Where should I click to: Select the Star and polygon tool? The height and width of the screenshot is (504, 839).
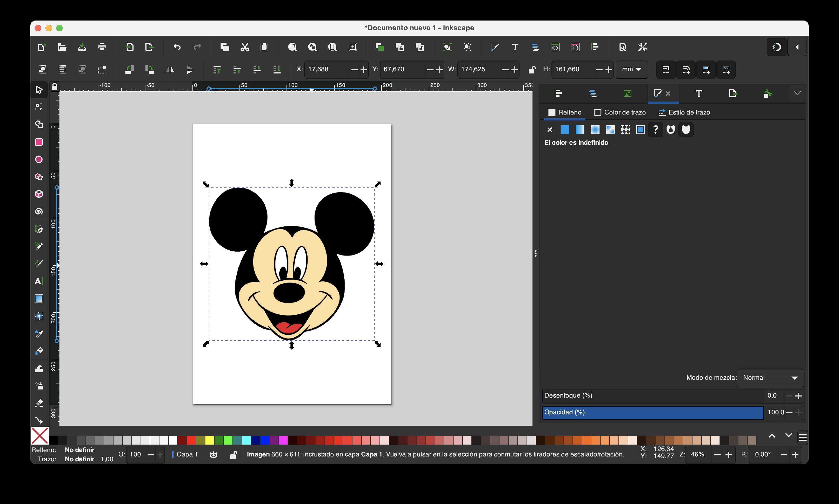pyautogui.click(x=39, y=177)
